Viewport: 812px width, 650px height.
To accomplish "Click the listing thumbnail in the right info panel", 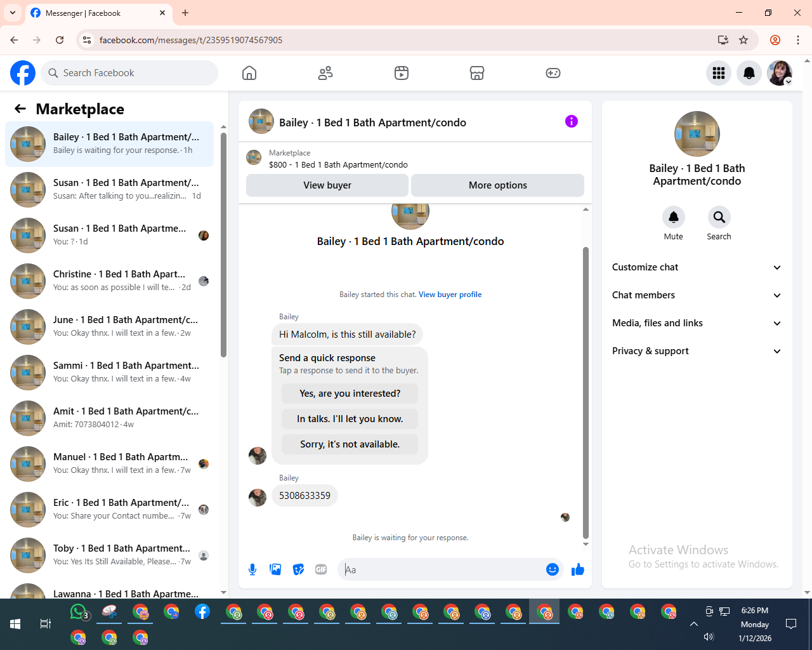I will pos(697,134).
